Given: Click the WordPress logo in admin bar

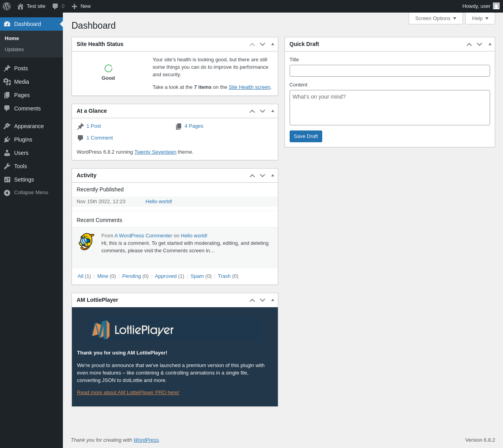Looking at the screenshot, I should pyautogui.click(x=7, y=6).
